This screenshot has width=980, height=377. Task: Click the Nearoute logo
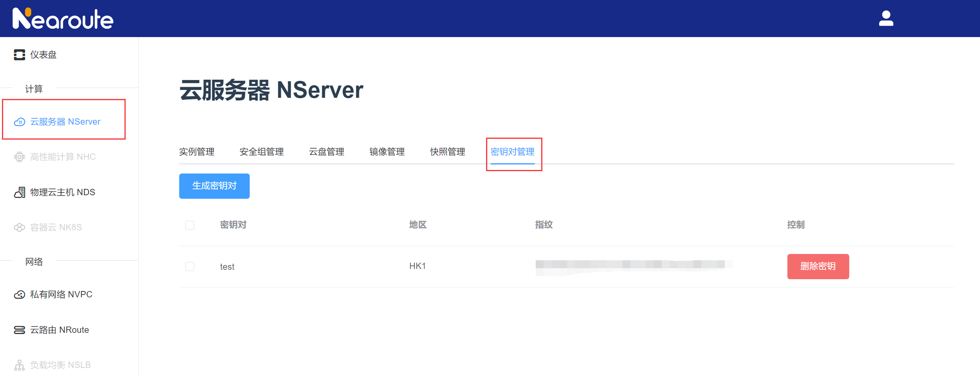click(63, 19)
